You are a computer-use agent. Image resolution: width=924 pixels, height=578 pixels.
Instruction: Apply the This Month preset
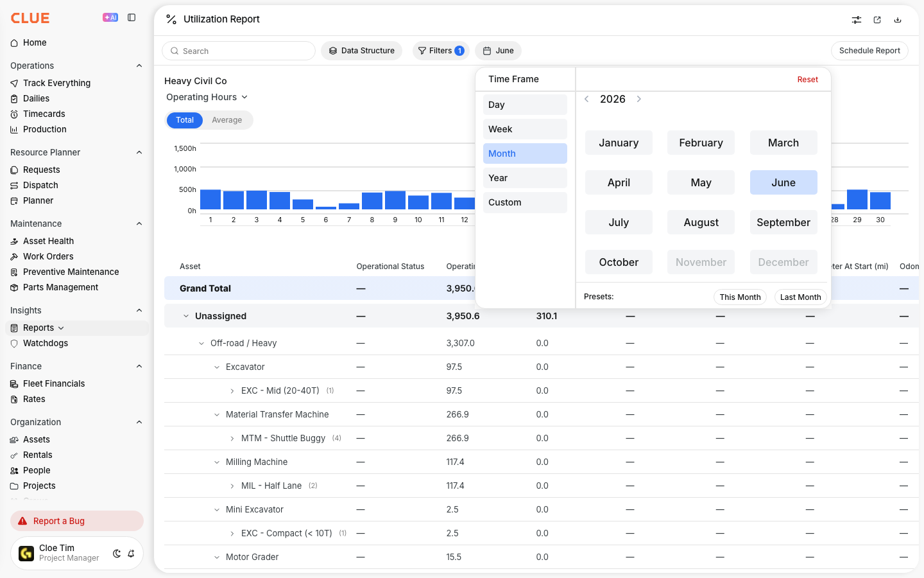point(740,297)
